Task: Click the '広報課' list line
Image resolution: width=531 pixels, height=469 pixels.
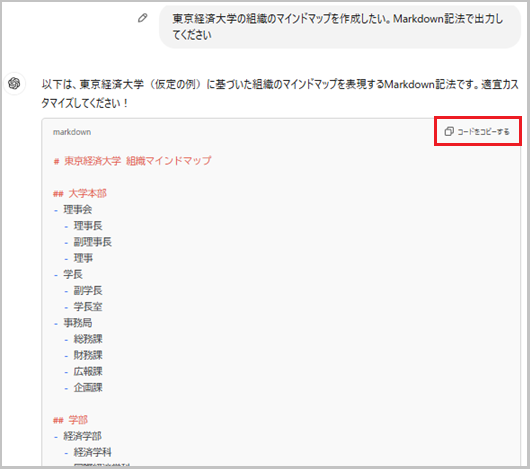Action: tap(83, 371)
